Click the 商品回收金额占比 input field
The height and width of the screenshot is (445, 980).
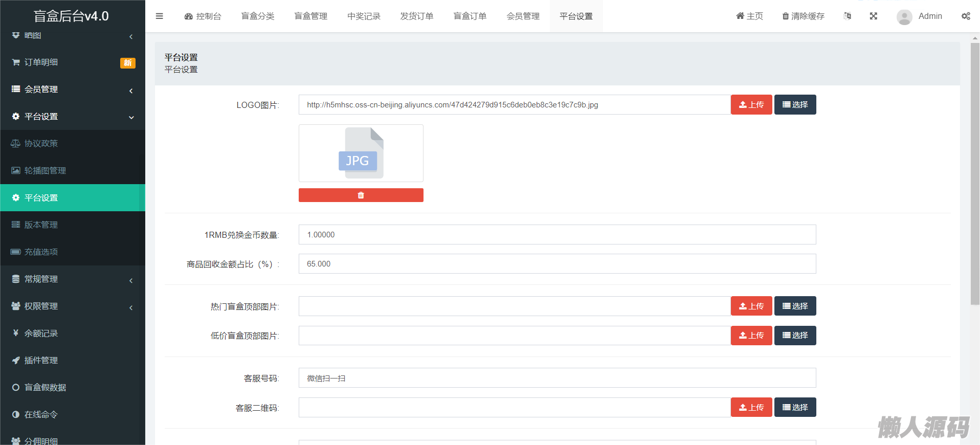click(557, 264)
